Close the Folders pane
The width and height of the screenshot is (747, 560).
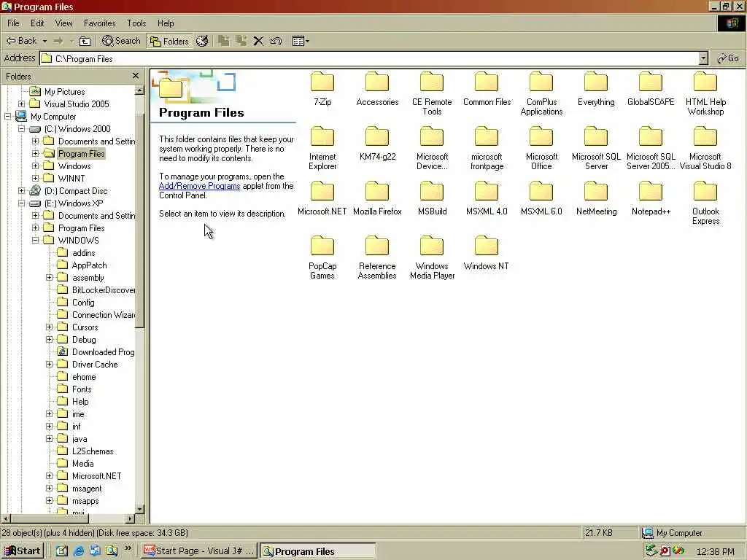[136, 76]
